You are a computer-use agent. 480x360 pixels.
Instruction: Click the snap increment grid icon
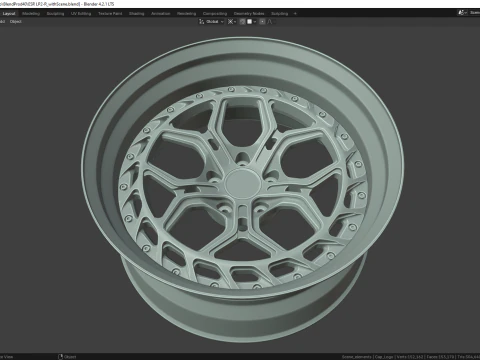tap(249, 22)
